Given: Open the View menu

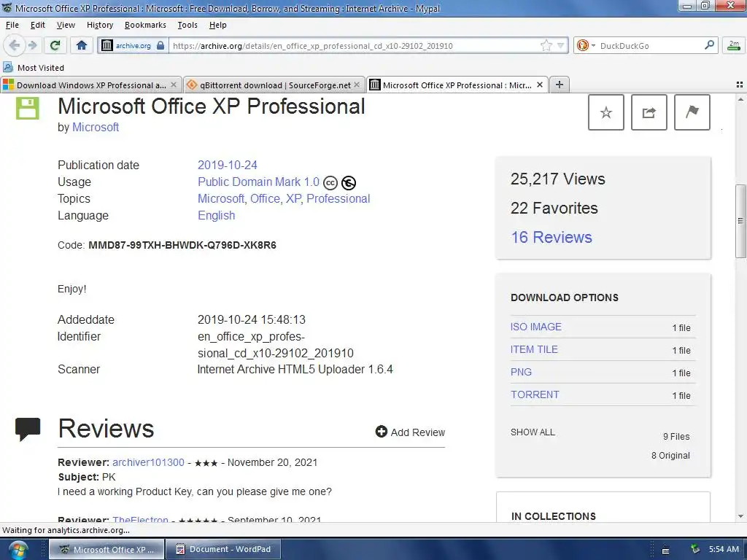Looking at the screenshot, I should [66, 25].
